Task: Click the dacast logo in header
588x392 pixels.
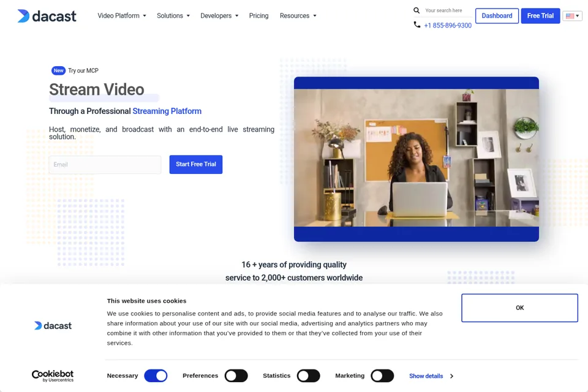Action: point(47,16)
